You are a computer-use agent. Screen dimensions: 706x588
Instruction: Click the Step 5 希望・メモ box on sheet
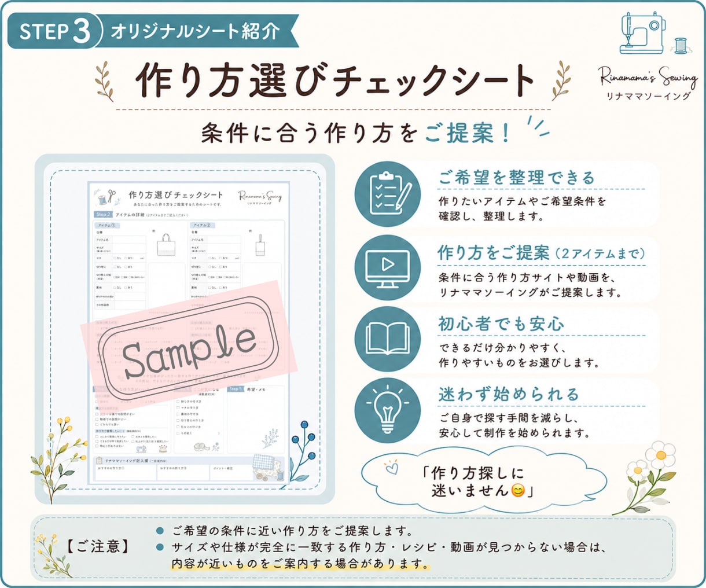pyautogui.click(x=256, y=419)
